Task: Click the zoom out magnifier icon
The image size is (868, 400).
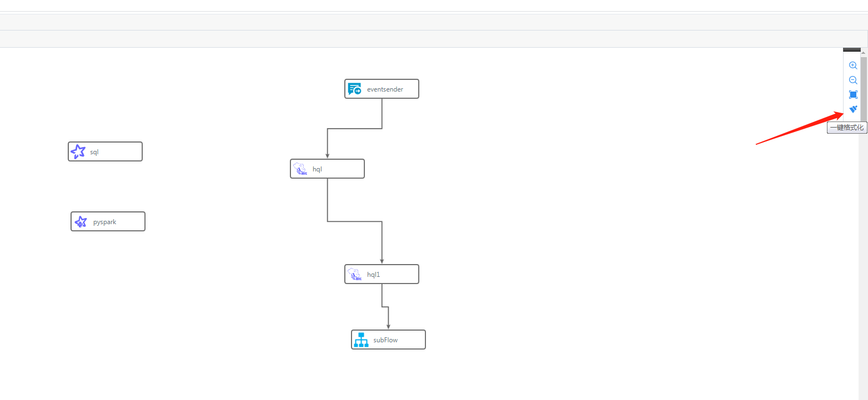Action: coord(853,80)
